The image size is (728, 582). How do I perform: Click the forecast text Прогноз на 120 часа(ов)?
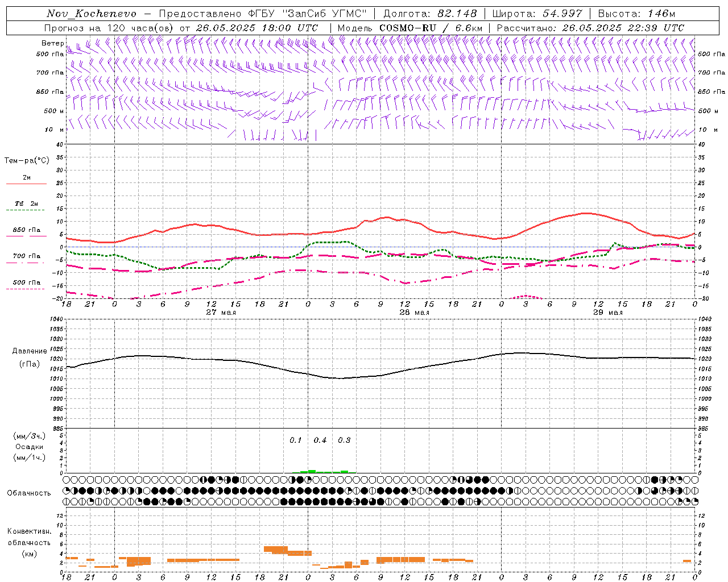110,28
